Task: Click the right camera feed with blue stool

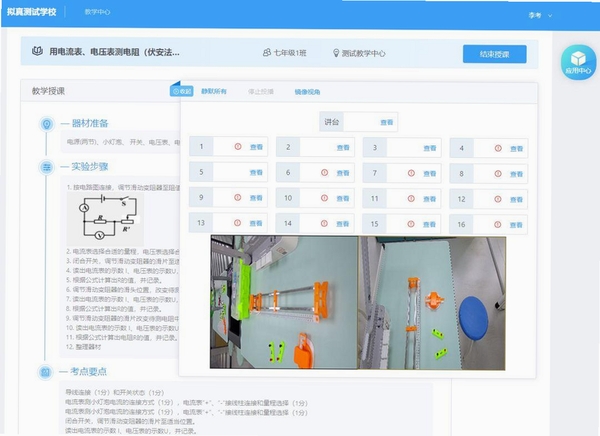Action: pyautogui.click(x=432, y=303)
